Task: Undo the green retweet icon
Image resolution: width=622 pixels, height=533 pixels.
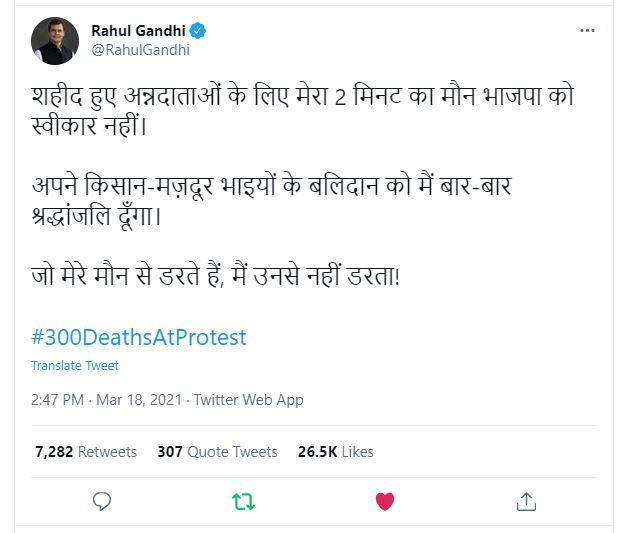Action: click(243, 500)
